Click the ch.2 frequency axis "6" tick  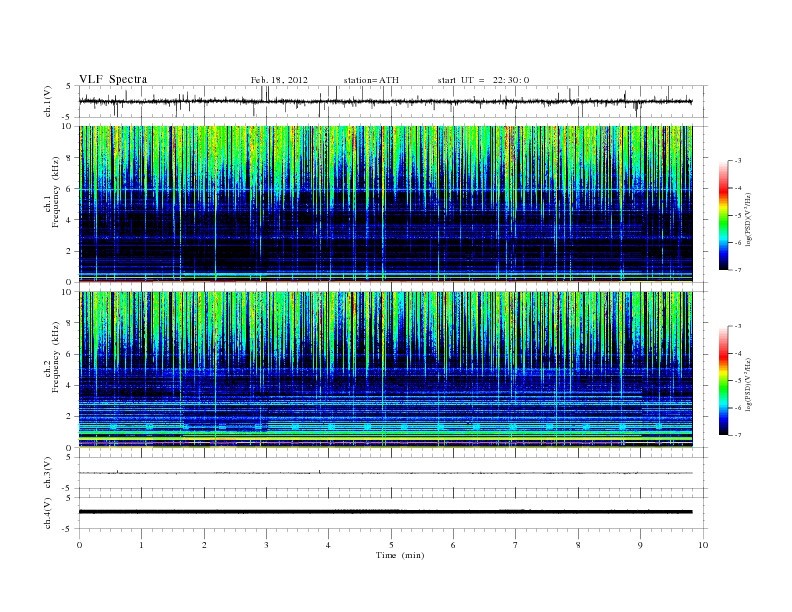(69, 354)
